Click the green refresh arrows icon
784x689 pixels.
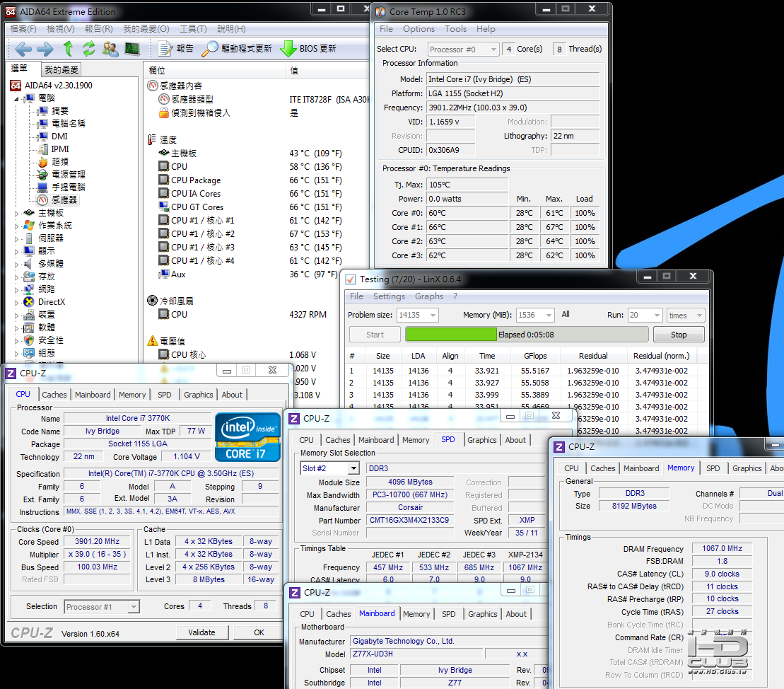pos(89,49)
